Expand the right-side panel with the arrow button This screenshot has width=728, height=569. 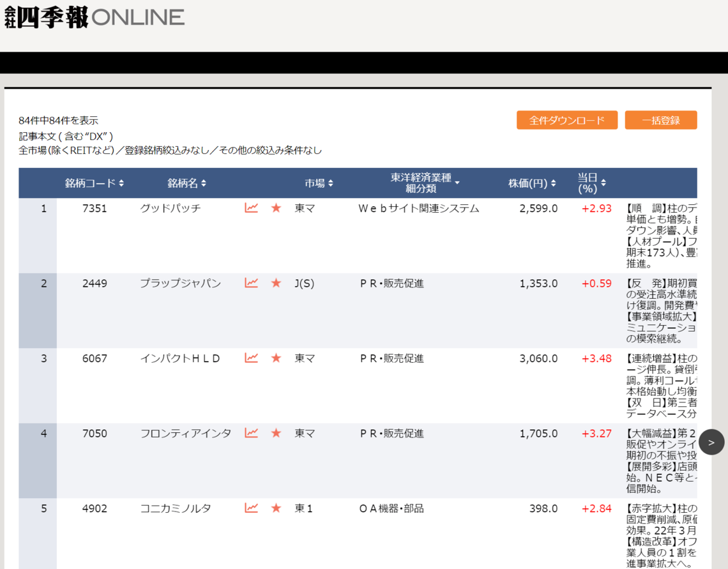pos(711,442)
